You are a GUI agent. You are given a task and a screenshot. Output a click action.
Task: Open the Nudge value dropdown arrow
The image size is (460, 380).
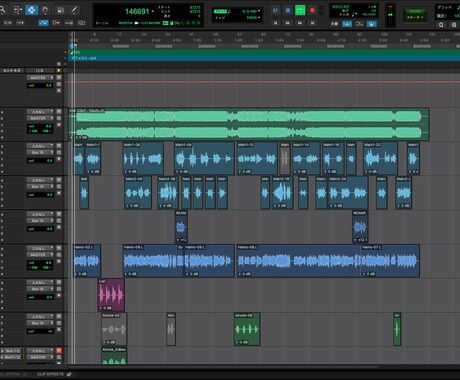[259, 17]
